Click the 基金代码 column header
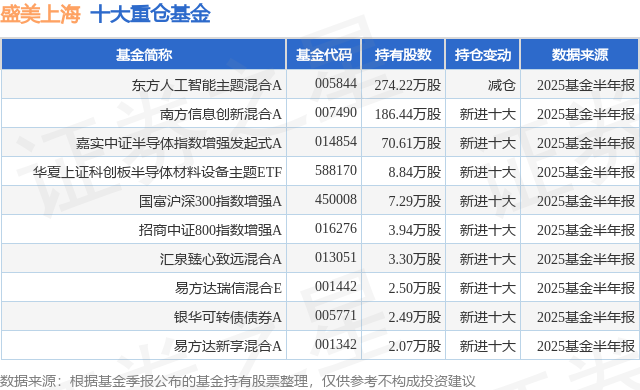 pyautogui.click(x=324, y=55)
